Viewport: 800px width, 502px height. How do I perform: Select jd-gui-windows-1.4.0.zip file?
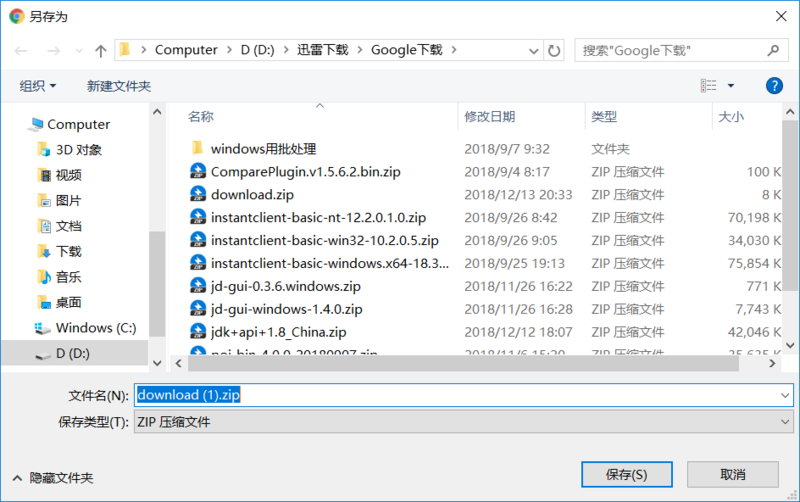click(x=286, y=309)
